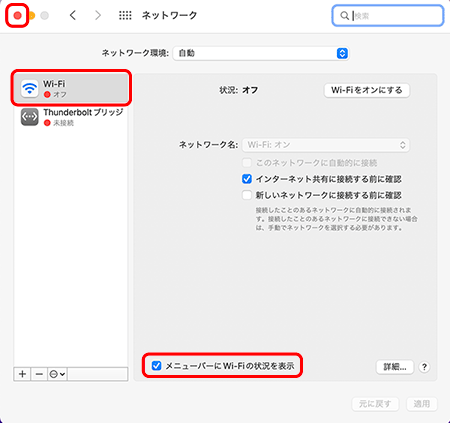The height and width of the screenshot is (423, 450).
Task: Enable 新しいネットワークに接続する前に確認 checkbox
Action: (x=247, y=195)
